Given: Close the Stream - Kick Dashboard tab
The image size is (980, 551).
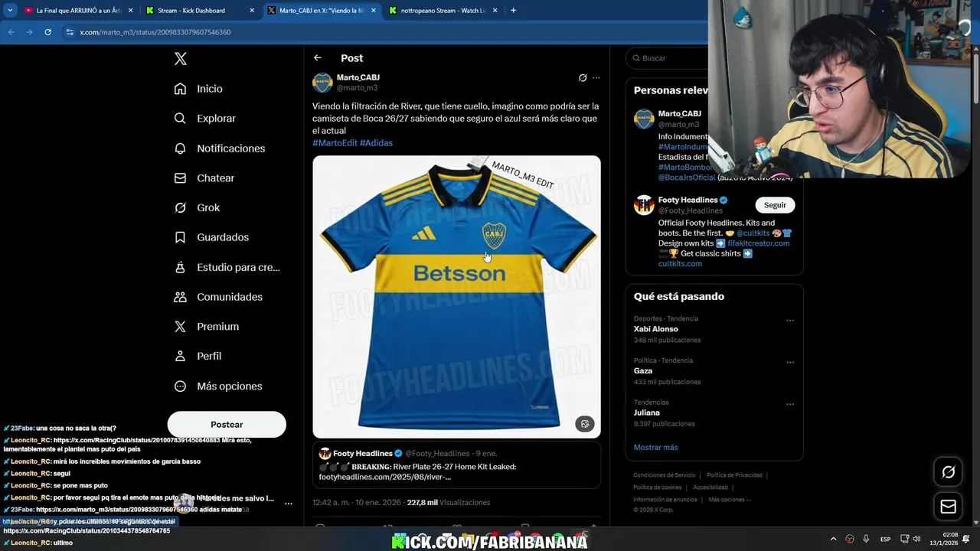Looking at the screenshot, I should tap(252, 11).
